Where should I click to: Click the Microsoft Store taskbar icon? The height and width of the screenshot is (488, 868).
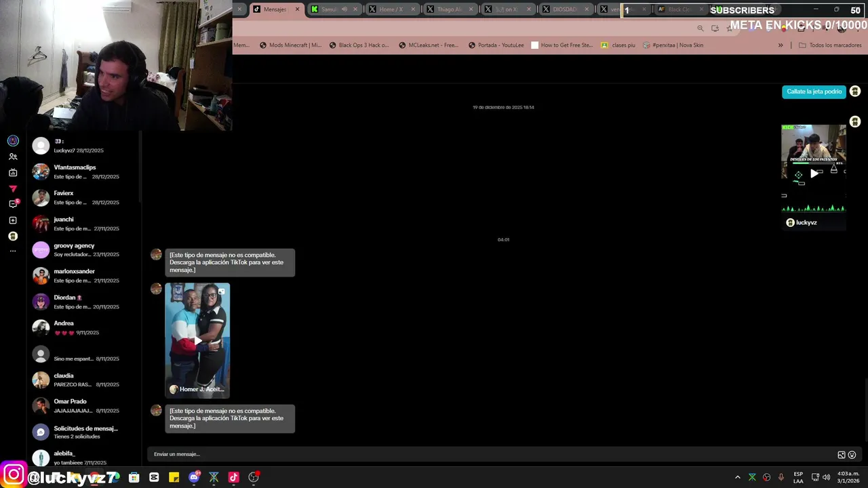(134, 477)
